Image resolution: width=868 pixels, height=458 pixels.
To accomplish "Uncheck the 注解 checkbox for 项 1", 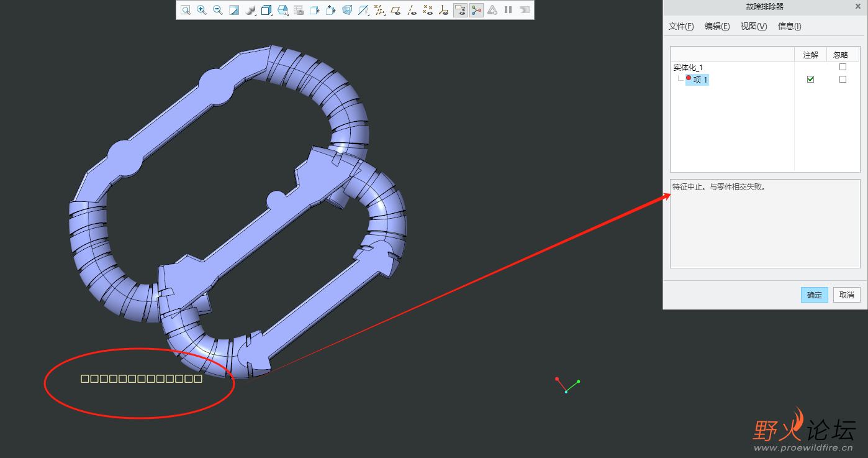I will [810, 80].
